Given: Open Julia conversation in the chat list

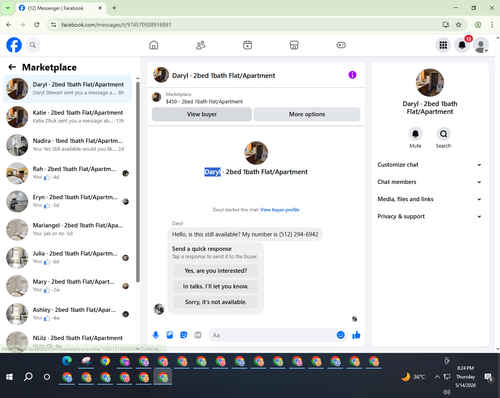Looking at the screenshot, I should coord(68,258).
